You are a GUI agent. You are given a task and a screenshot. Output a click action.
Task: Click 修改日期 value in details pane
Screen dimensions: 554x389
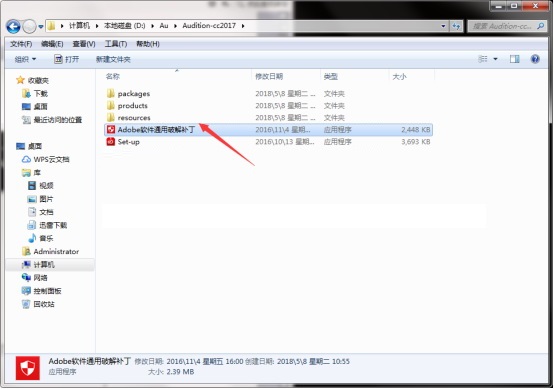205,361
